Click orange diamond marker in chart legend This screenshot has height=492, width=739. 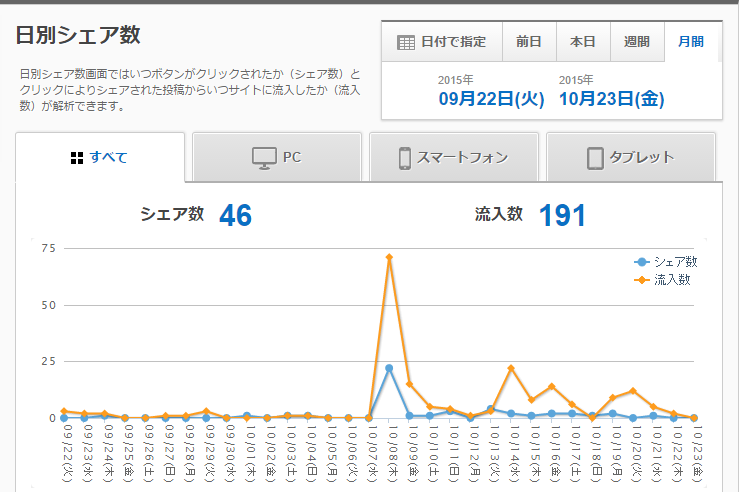[x=642, y=279]
